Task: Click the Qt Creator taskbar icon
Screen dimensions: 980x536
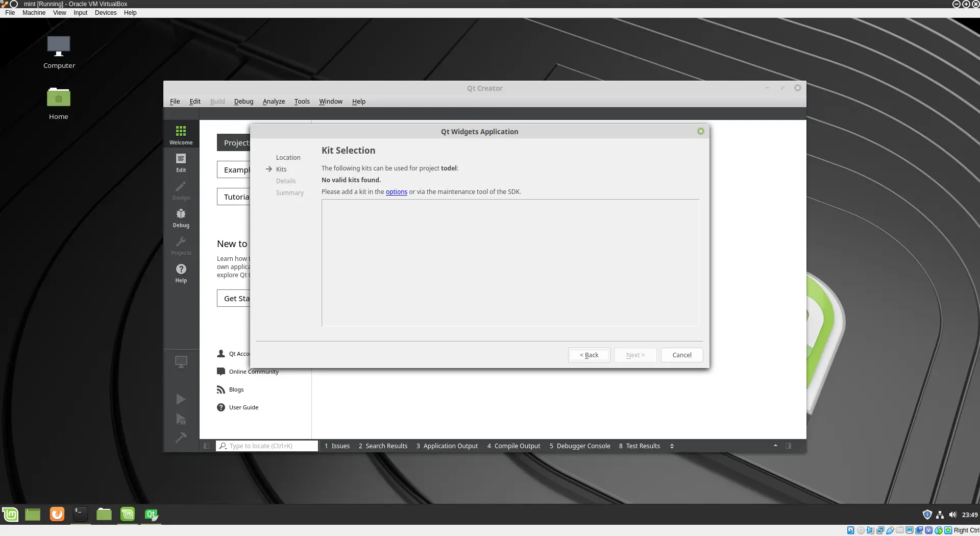Action: click(x=151, y=514)
